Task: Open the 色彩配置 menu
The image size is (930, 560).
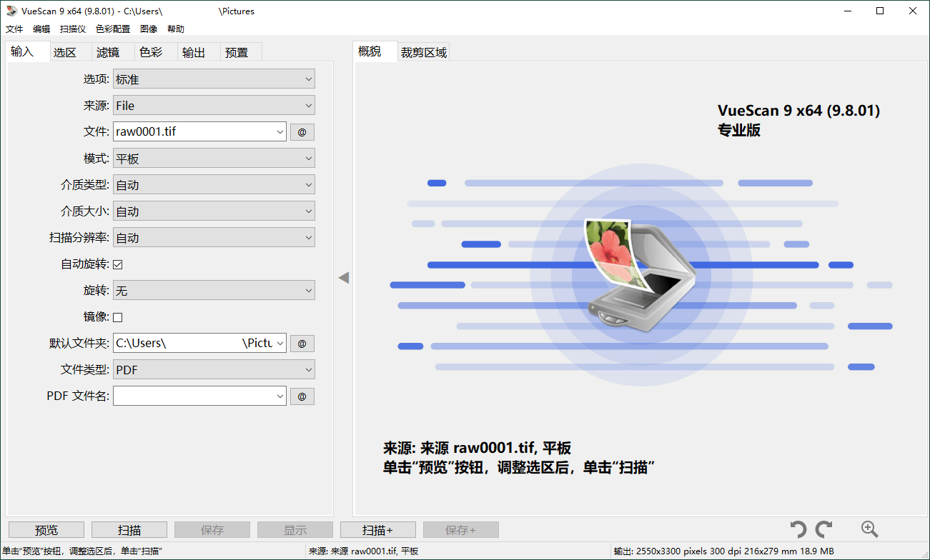Action: (114, 29)
